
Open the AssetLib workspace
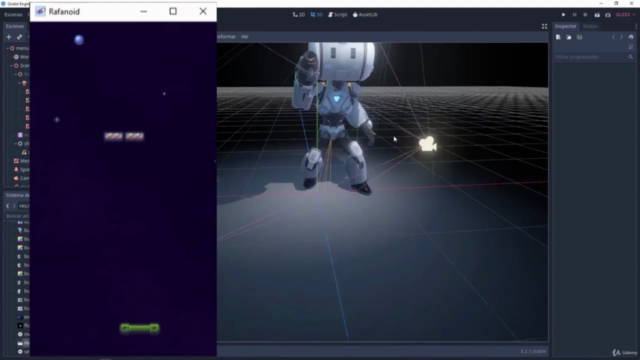(x=365, y=15)
